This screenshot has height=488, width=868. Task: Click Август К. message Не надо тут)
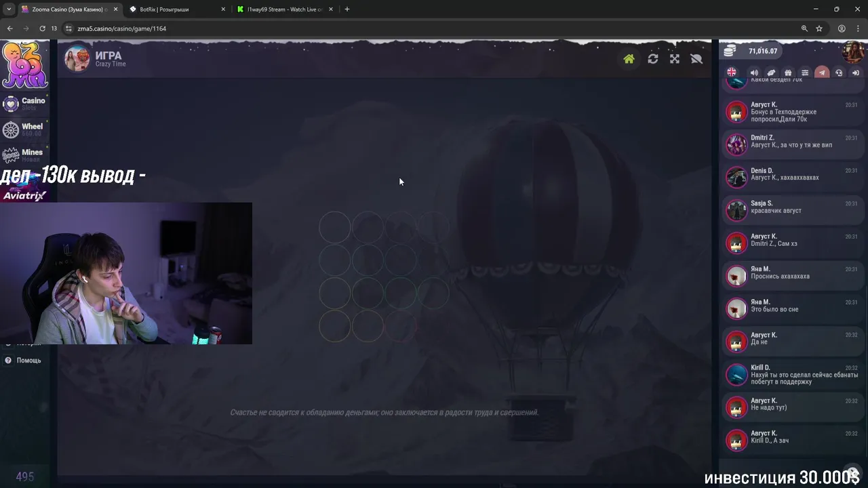pos(792,407)
